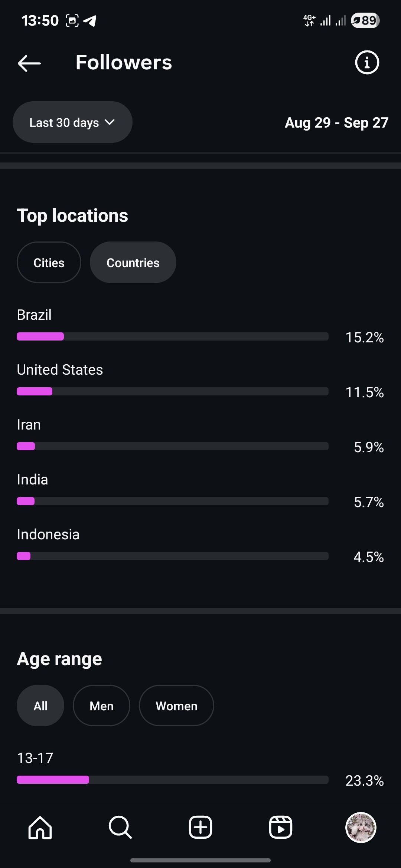Tap the Telegram notification icon
The image size is (401, 868).
pyautogui.click(x=90, y=21)
